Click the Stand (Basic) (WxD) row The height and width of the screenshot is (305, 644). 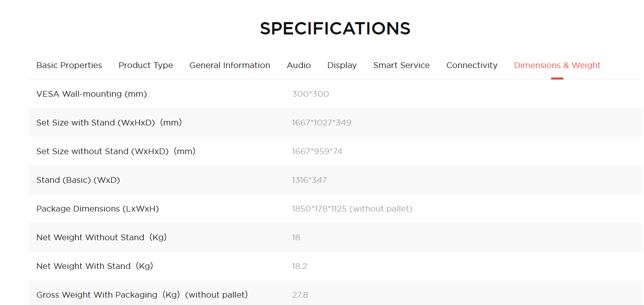point(335,180)
